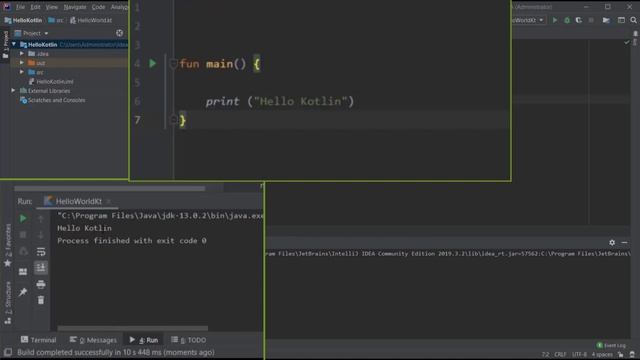Open the Navigate menu

(75, 7)
